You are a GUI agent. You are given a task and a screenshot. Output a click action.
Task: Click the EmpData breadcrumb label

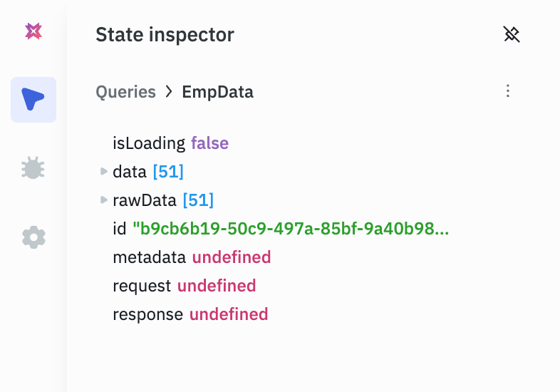point(217,92)
